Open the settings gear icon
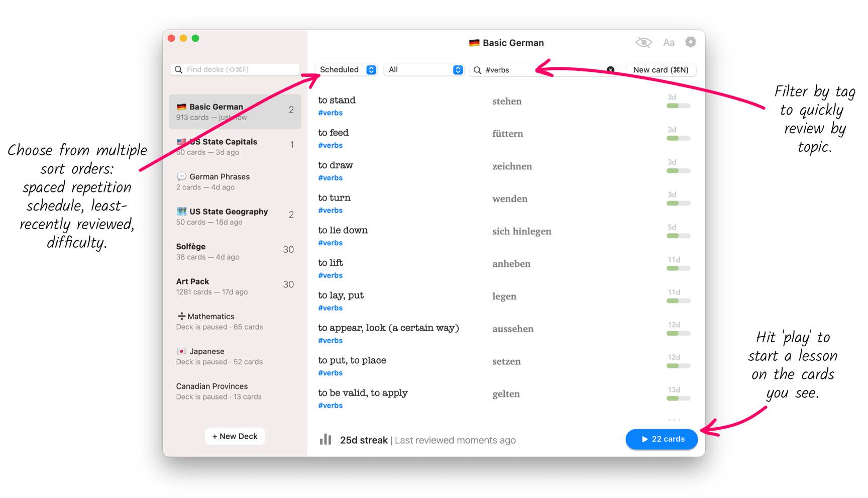The image size is (868, 498). (x=691, y=42)
